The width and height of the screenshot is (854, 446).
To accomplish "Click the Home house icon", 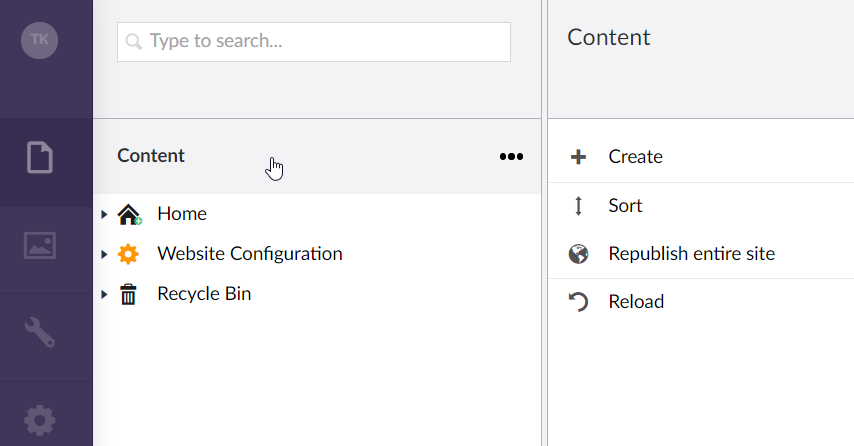I will click(129, 214).
